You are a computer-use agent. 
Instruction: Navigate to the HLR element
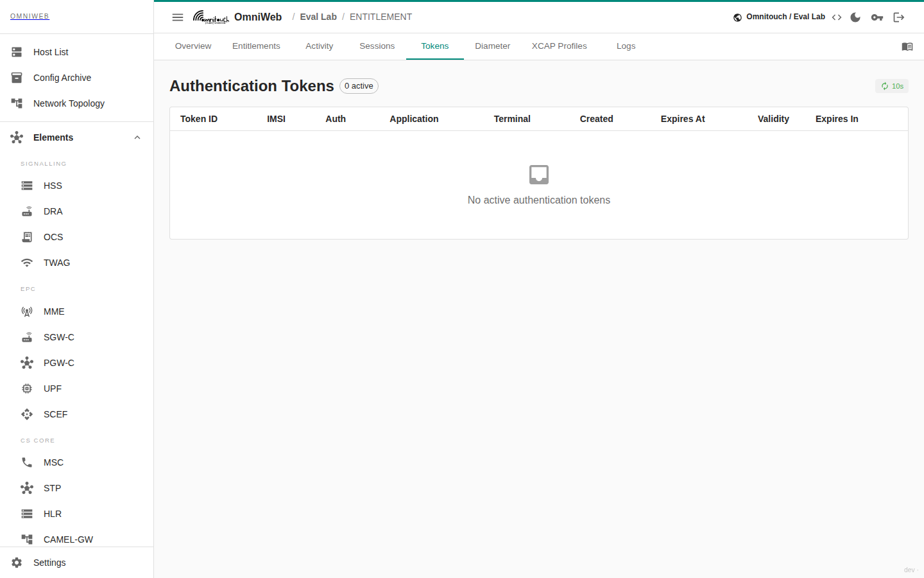click(77, 514)
